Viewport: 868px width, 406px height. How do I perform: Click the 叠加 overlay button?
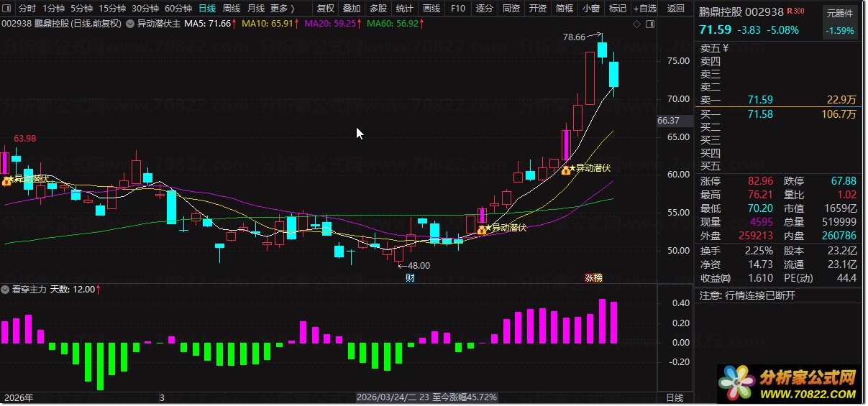coord(352,9)
